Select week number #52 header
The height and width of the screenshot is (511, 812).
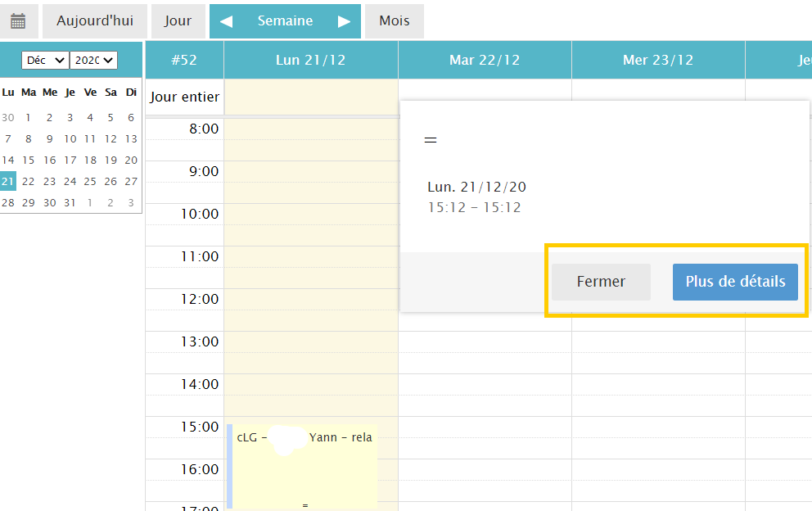(x=184, y=60)
